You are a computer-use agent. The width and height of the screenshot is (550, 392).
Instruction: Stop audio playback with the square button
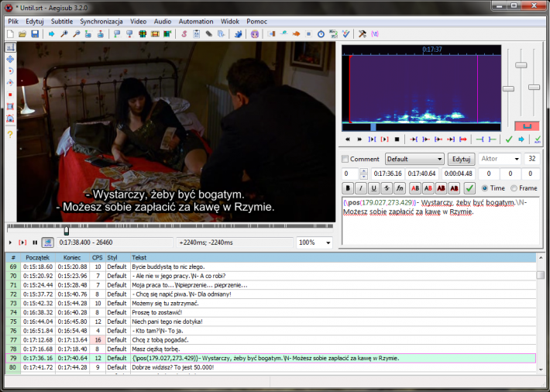(397, 139)
